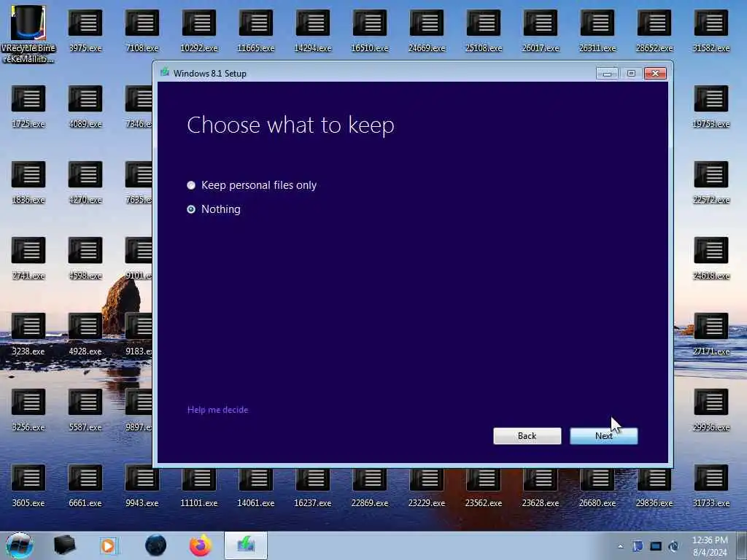Select the 3238.exe desktop icon

28,334
